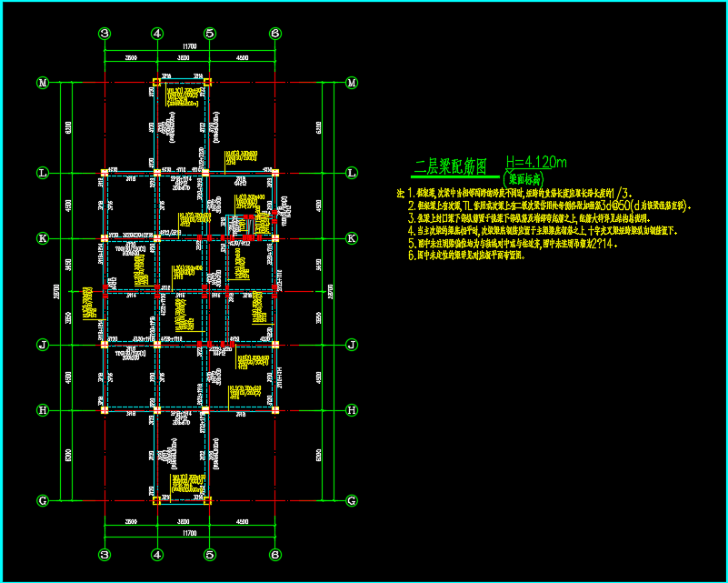
Task: Pick the right axis bubble K
Action: coord(352,238)
